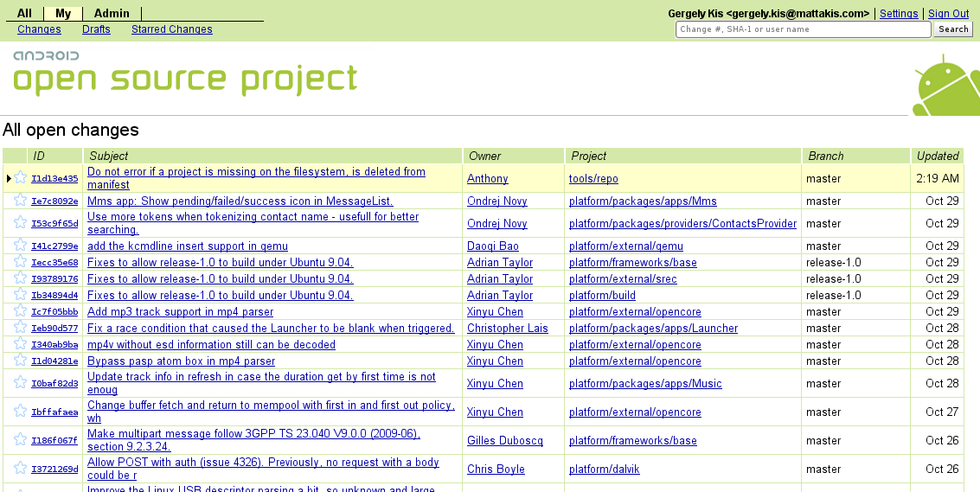The image size is (980, 492).
Task: Open 'Fix a race condition' Launcher change
Action: pos(271,329)
